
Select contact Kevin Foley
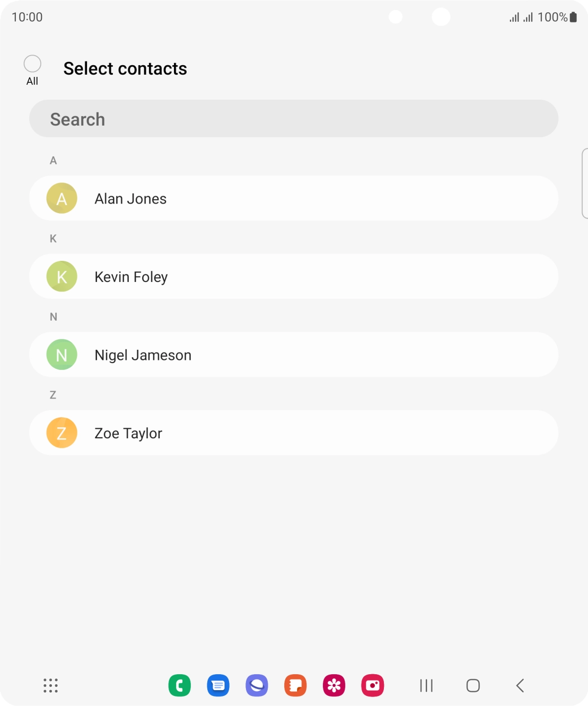[293, 277]
